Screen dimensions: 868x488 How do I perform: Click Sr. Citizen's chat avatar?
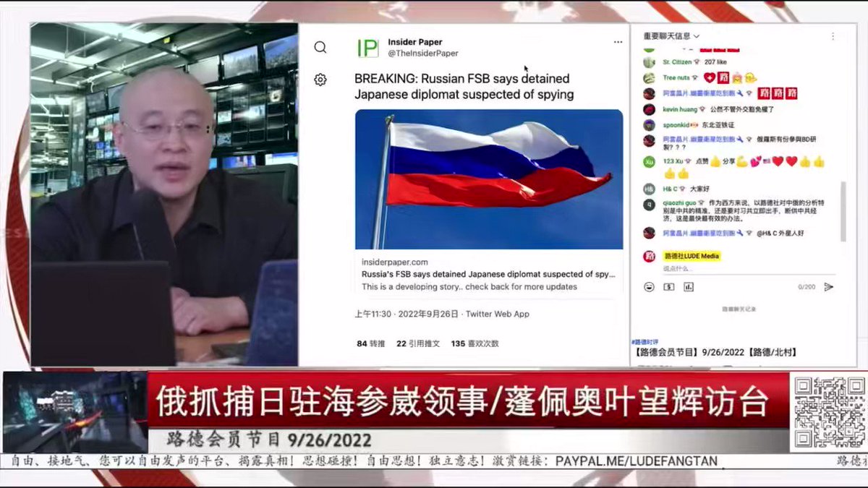649,63
